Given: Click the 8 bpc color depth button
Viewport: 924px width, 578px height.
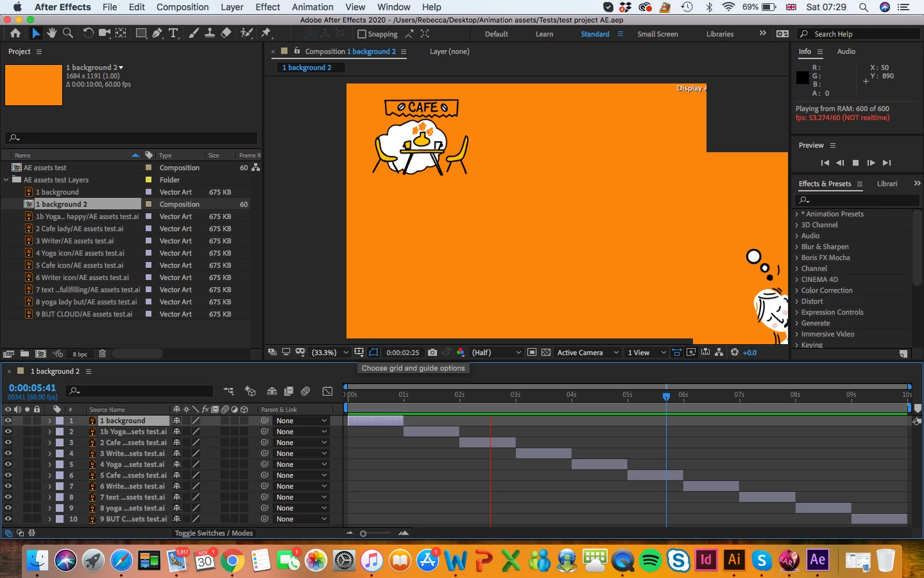Looking at the screenshot, I should [x=80, y=354].
